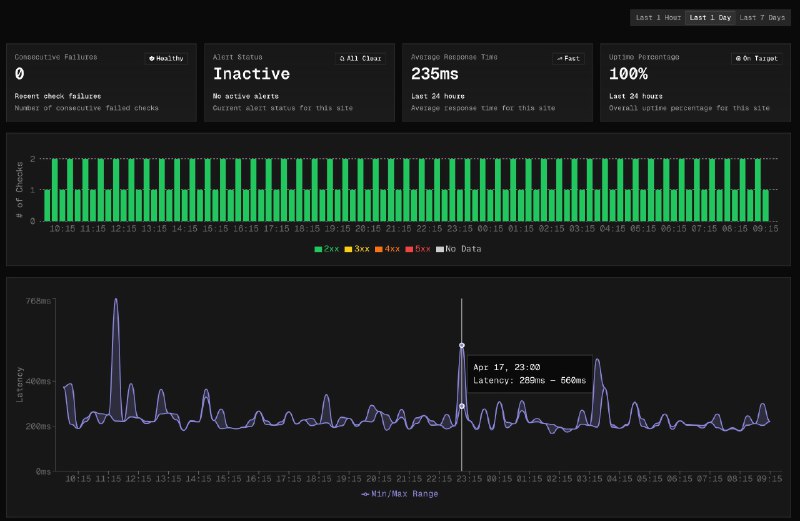
Task: Toggle the 2xx legend series
Action: (x=327, y=248)
